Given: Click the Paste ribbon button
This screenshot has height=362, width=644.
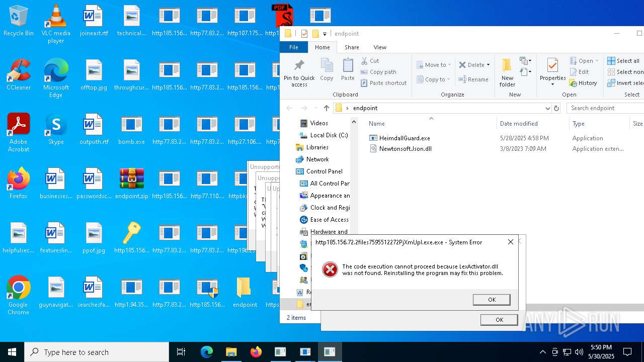Looking at the screenshot, I should pos(348,69).
